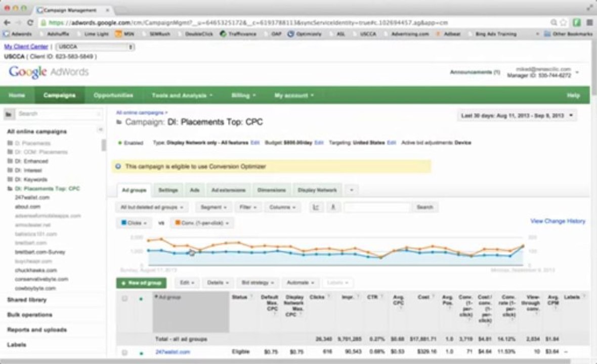Screen dimensions: 597x364
Task: Switch to the Ad extensions tab
Action: click(229, 190)
